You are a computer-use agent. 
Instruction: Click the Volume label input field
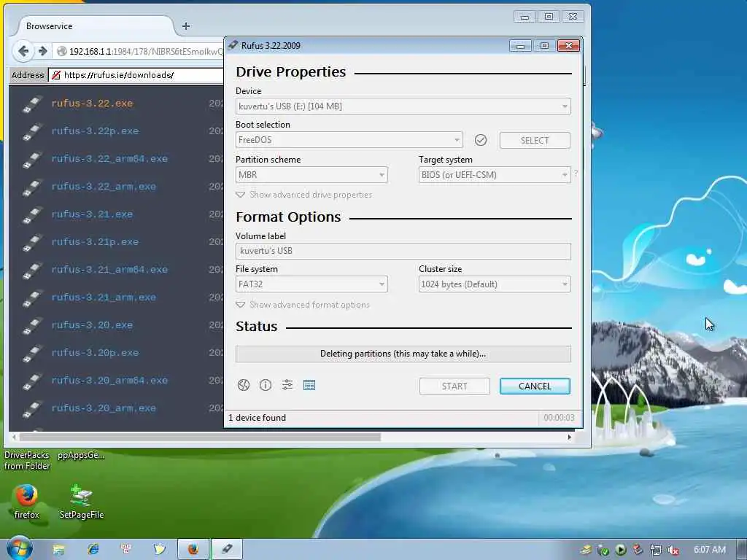[403, 251]
